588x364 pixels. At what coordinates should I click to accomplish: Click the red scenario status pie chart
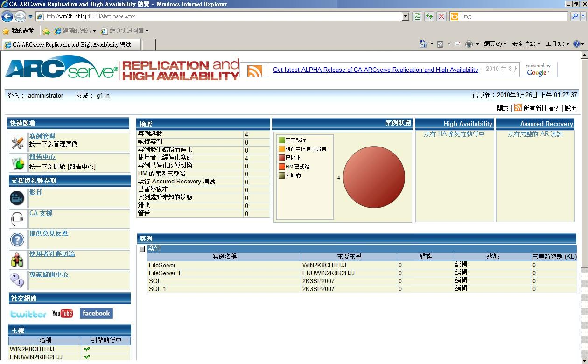[x=374, y=177]
